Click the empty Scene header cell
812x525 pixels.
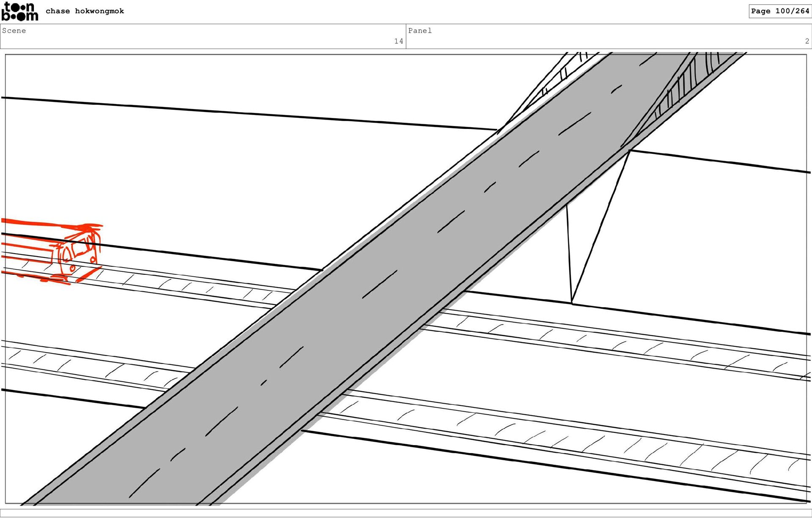[x=203, y=36]
